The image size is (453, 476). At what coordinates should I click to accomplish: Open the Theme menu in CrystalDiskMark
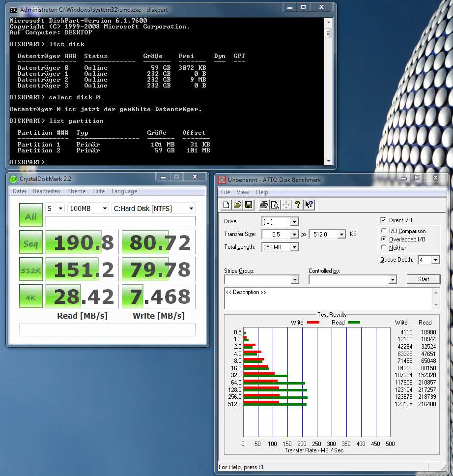[77, 191]
